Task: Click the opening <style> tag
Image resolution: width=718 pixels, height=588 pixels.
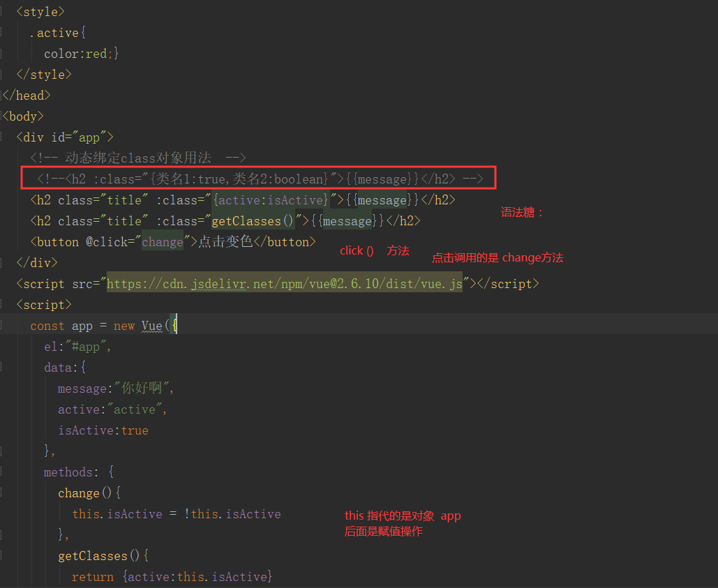Action: 40,12
